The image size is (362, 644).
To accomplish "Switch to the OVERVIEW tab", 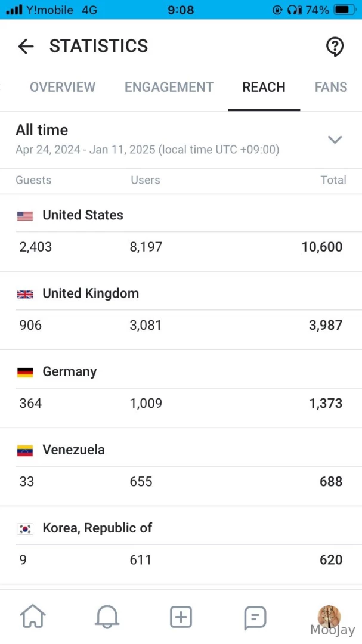I will pyautogui.click(x=63, y=87).
